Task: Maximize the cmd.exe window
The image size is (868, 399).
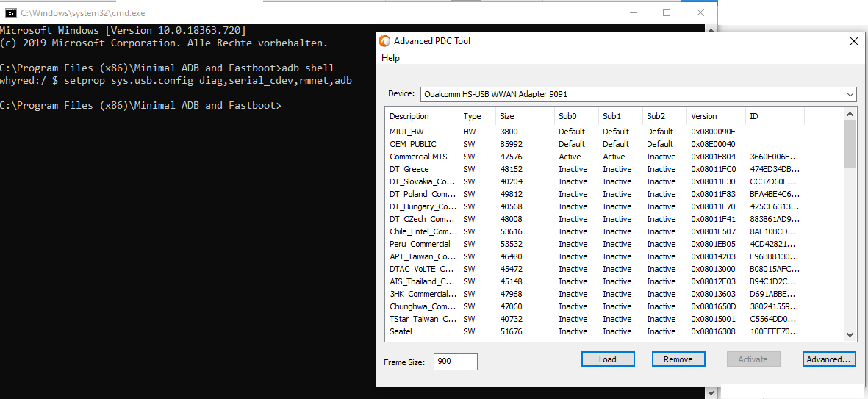Action: click(x=667, y=12)
